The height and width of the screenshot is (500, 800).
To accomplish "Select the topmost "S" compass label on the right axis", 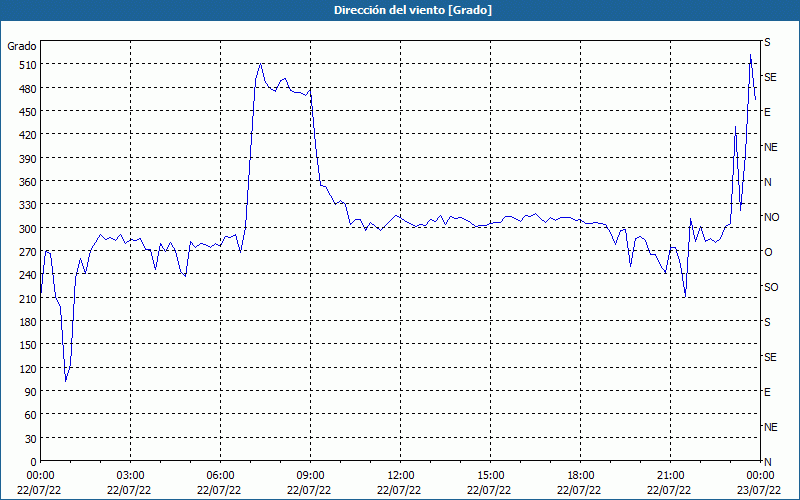I will coord(767,42).
